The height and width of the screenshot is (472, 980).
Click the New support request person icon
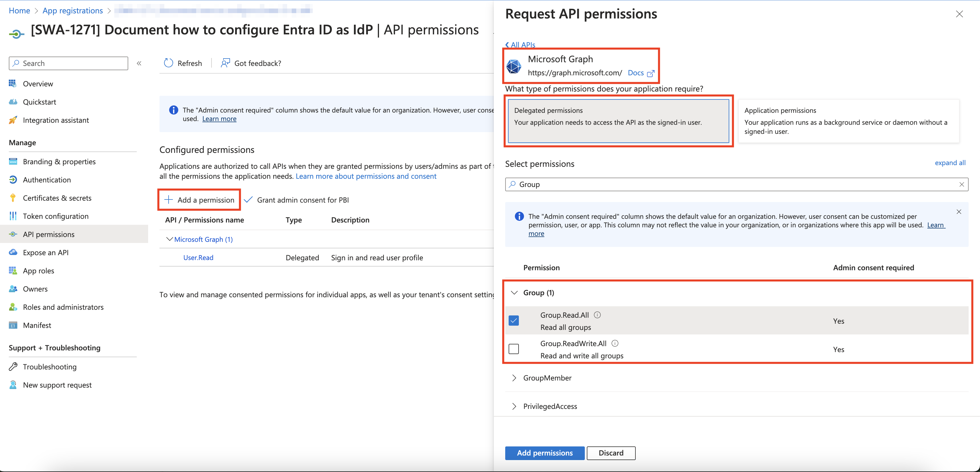click(x=13, y=385)
